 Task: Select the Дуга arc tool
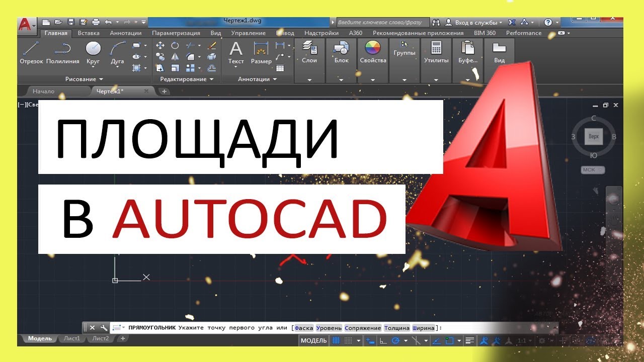pyautogui.click(x=117, y=53)
